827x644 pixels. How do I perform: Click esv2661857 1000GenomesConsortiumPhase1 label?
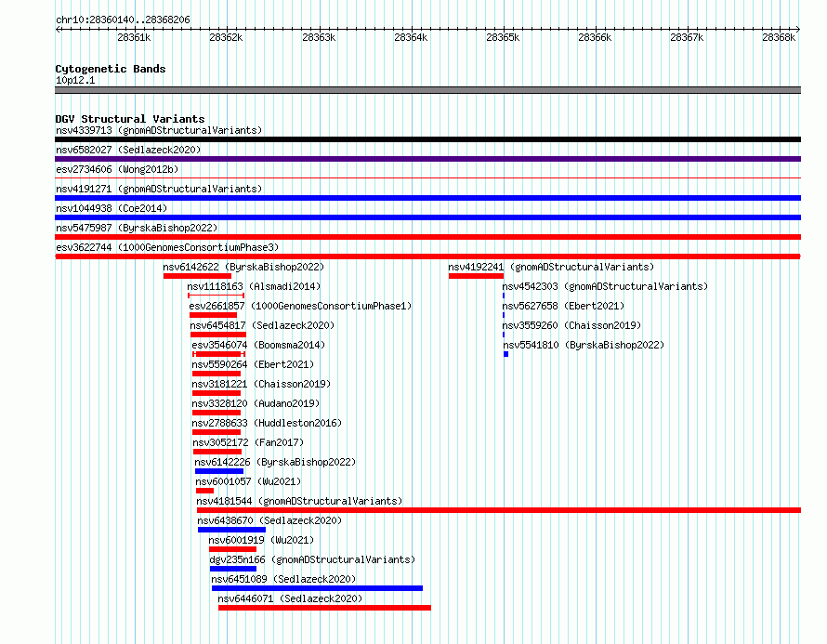click(x=301, y=306)
